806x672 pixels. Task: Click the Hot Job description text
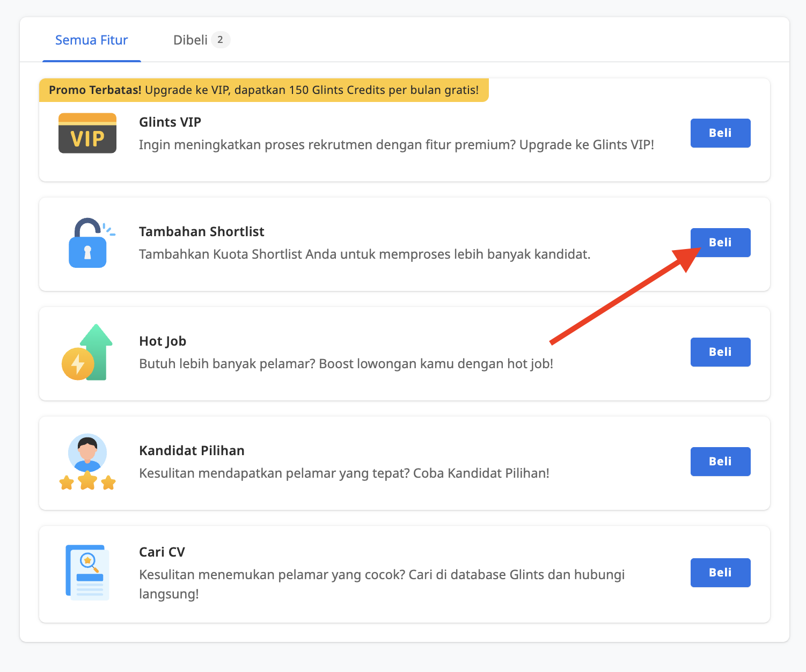tap(346, 364)
